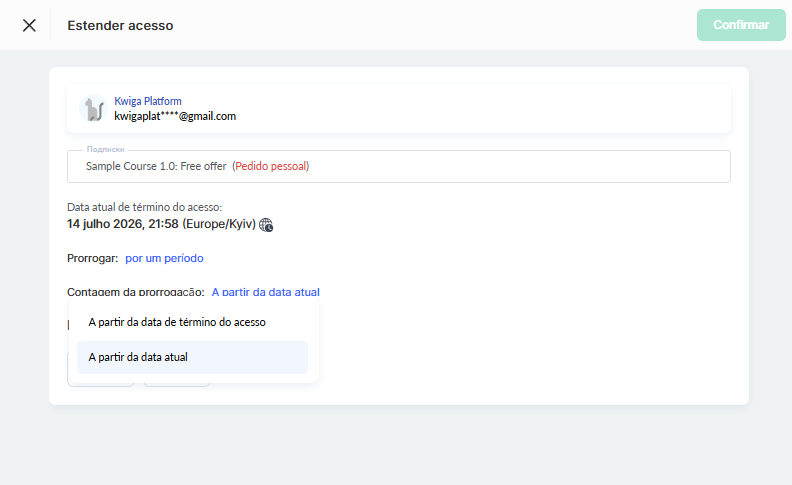Open the Sample Course subscription field

[x=399, y=166]
